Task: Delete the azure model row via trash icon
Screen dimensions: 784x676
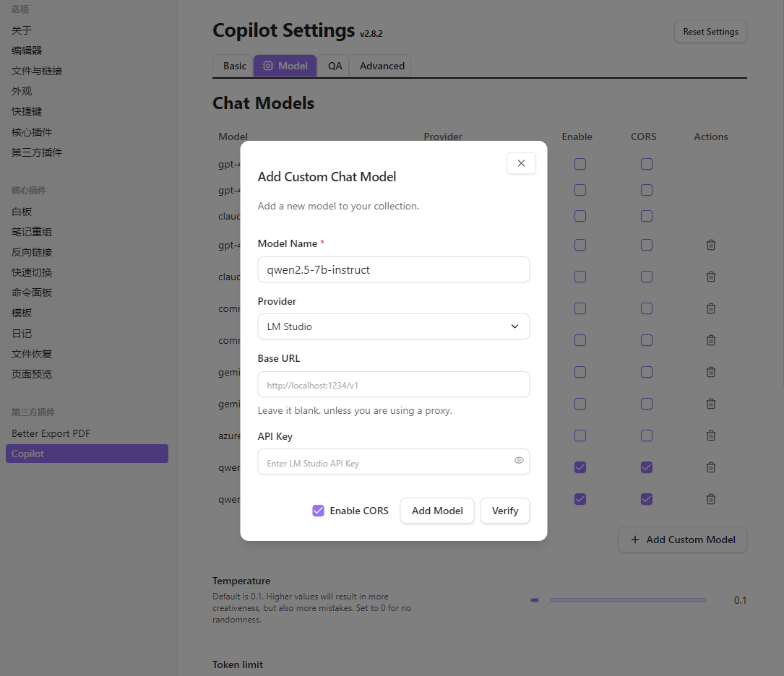Action: click(x=711, y=435)
